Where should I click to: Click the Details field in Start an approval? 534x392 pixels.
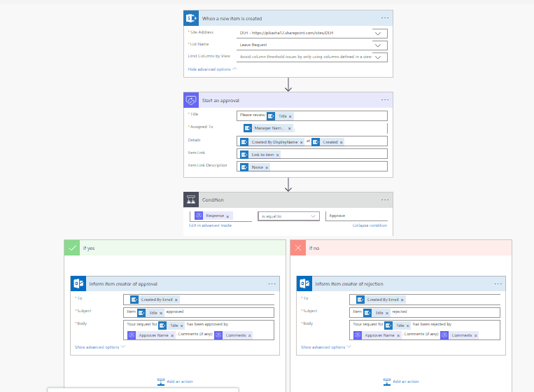click(312, 141)
